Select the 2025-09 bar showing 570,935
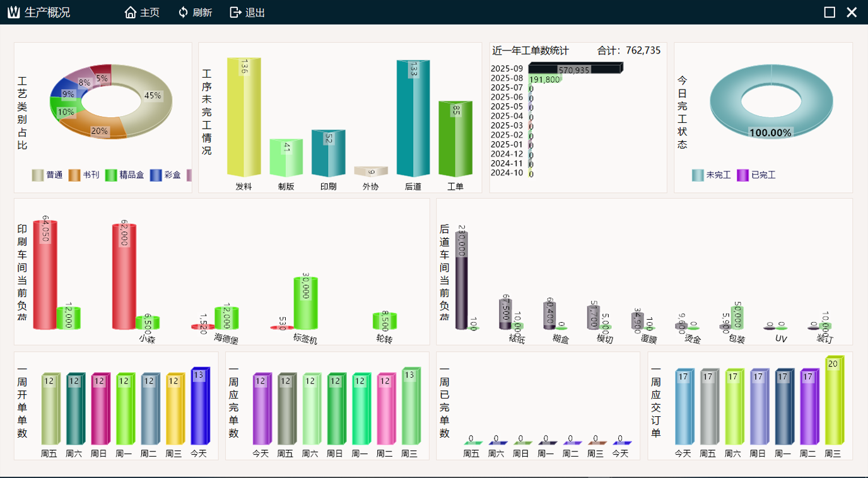Image resolution: width=868 pixels, height=478 pixels. click(574, 69)
